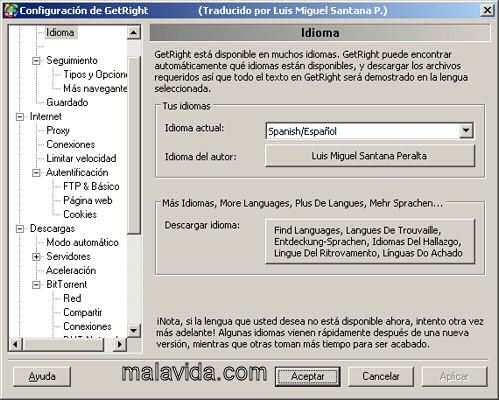The image size is (499, 400).
Task: Click the Aceptar button
Action: (307, 377)
